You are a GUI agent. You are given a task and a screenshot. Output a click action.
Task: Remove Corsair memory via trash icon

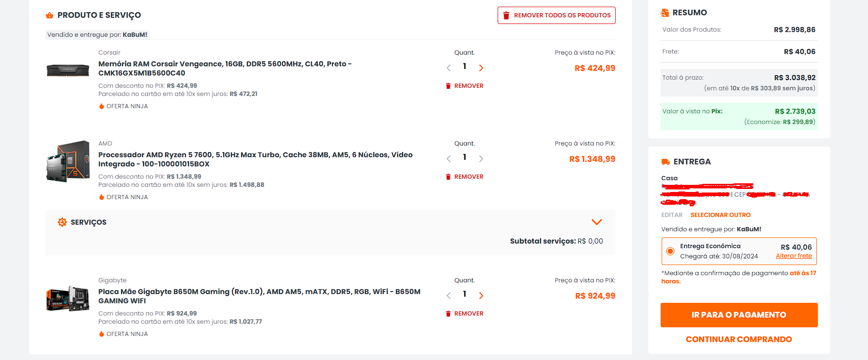tap(448, 86)
